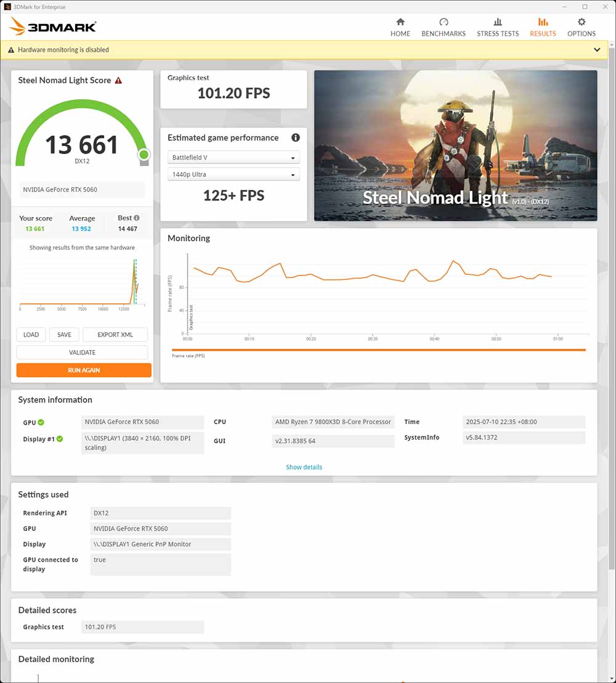Click the red warning icon beside score
Screen dimensions: 616x683
coord(118,81)
